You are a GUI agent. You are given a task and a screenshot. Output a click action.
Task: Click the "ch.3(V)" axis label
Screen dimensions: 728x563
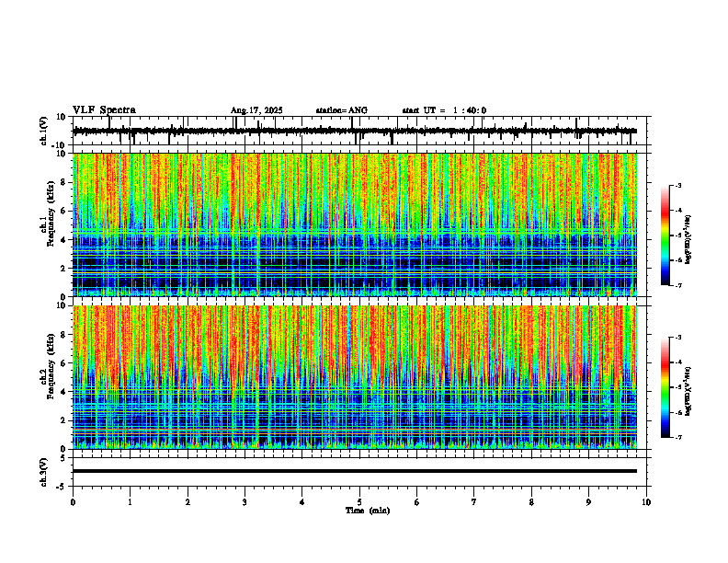point(44,472)
